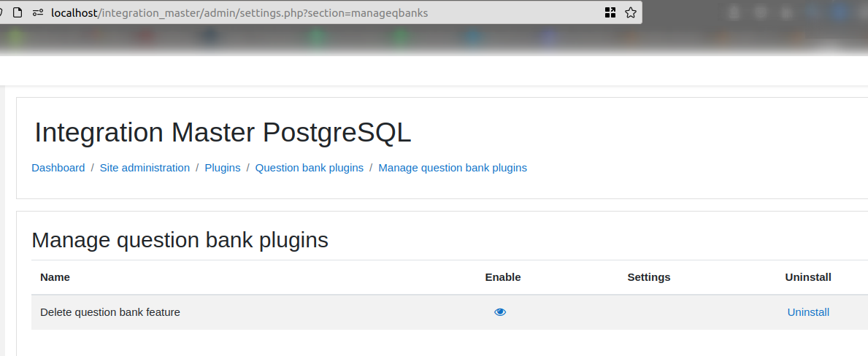Screen dimensions: 868x356
Task: Select the Delete question bank feature row name
Action: 110,312
